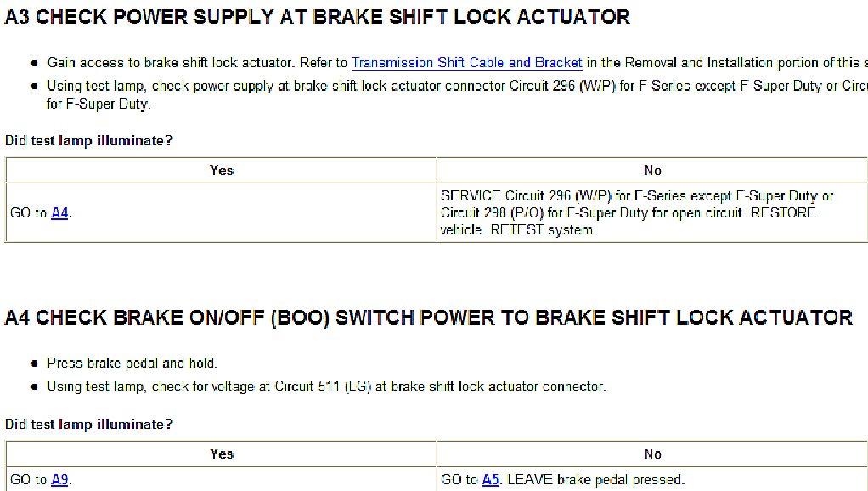Click the Circuit 511 (LG) voltage check bullet
Viewport: 868px width, 491px height.
[x=326, y=387]
